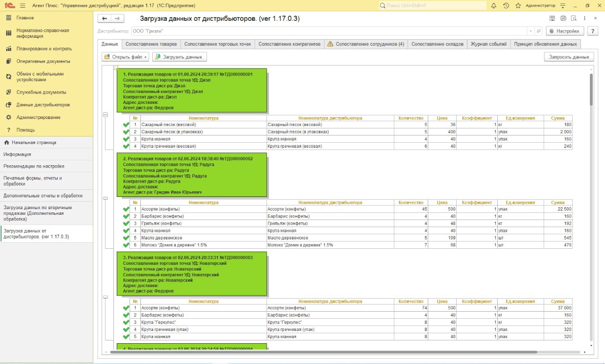605x364 pixels.
Task: Open the Журнал событий tab
Action: click(488, 44)
